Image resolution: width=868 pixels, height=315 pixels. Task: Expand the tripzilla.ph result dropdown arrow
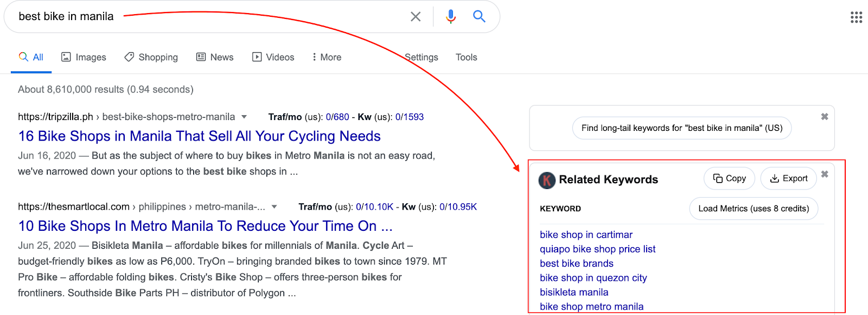pos(244,117)
